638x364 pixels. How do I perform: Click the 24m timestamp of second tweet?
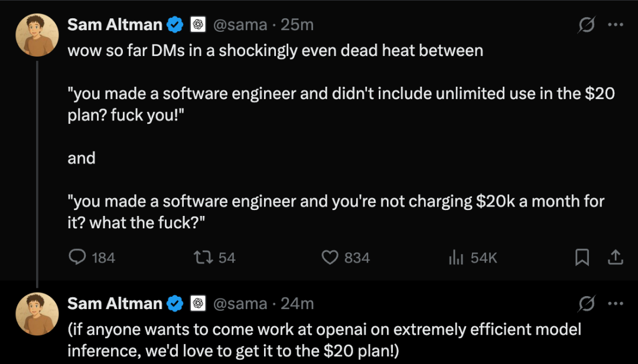pos(297,304)
